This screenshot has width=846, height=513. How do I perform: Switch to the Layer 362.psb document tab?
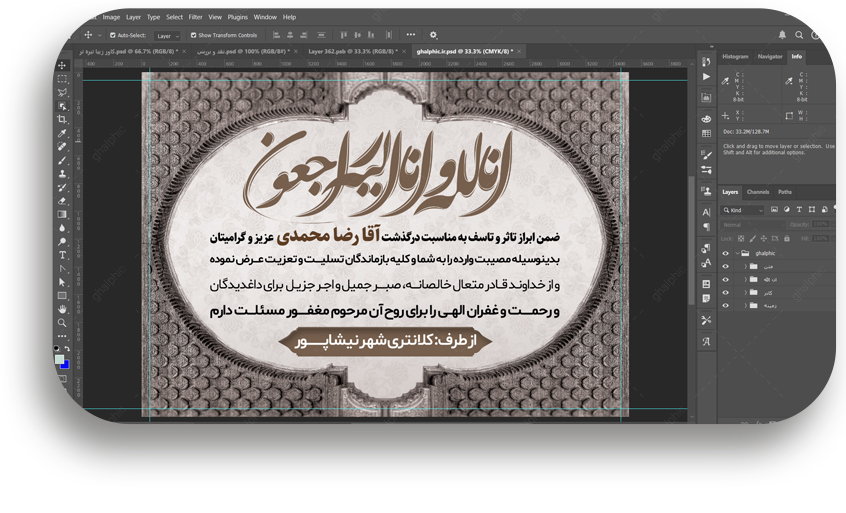[x=352, y=50]
